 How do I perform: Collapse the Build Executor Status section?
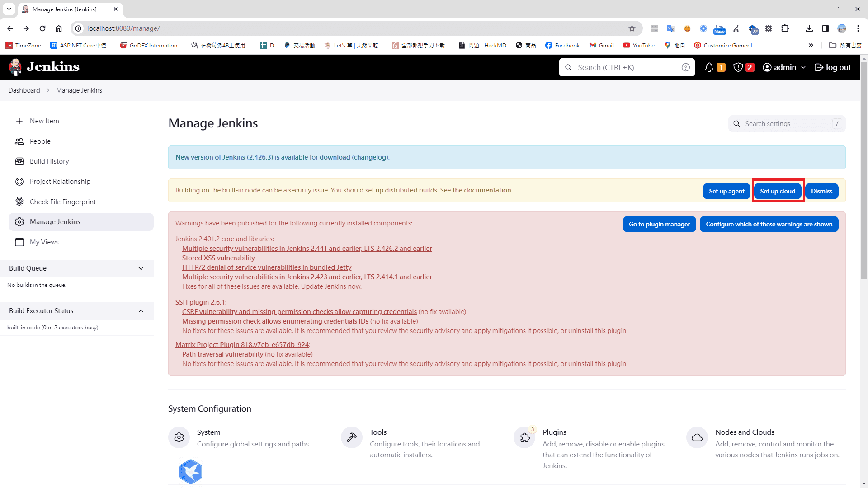tap(141, 311)
